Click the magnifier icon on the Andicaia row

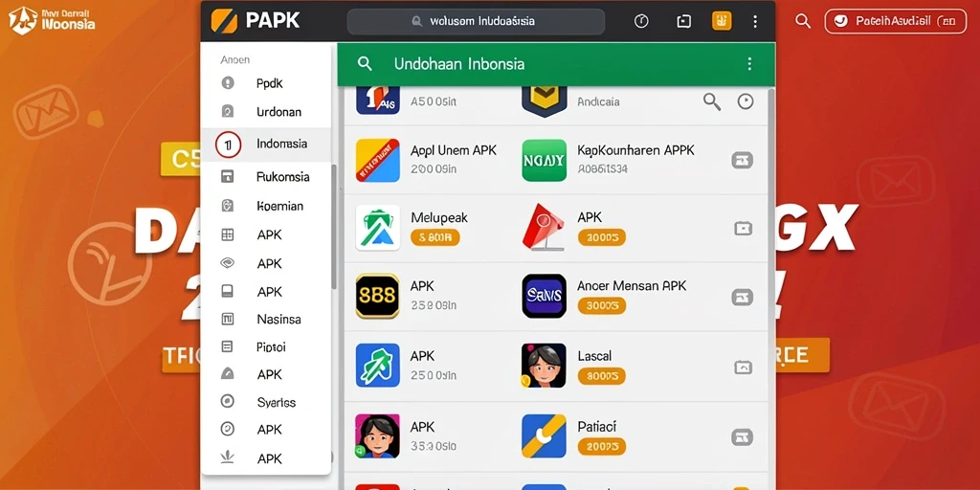coord(712,101)
